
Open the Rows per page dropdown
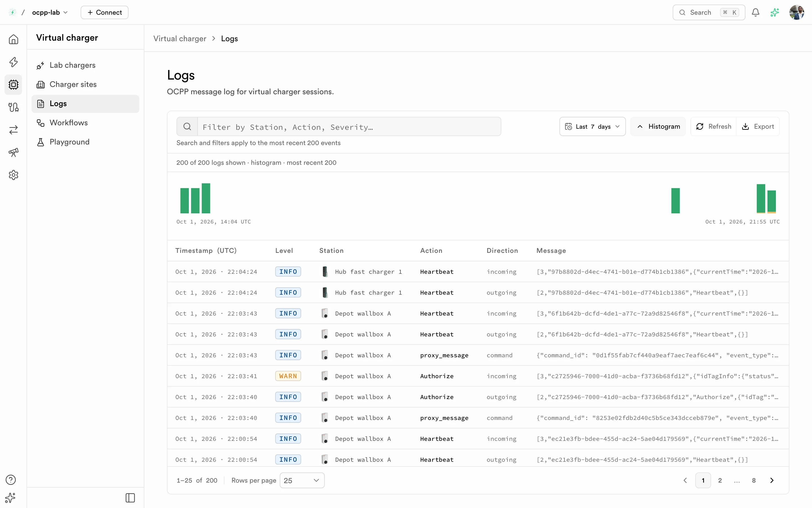coord(302,480)
